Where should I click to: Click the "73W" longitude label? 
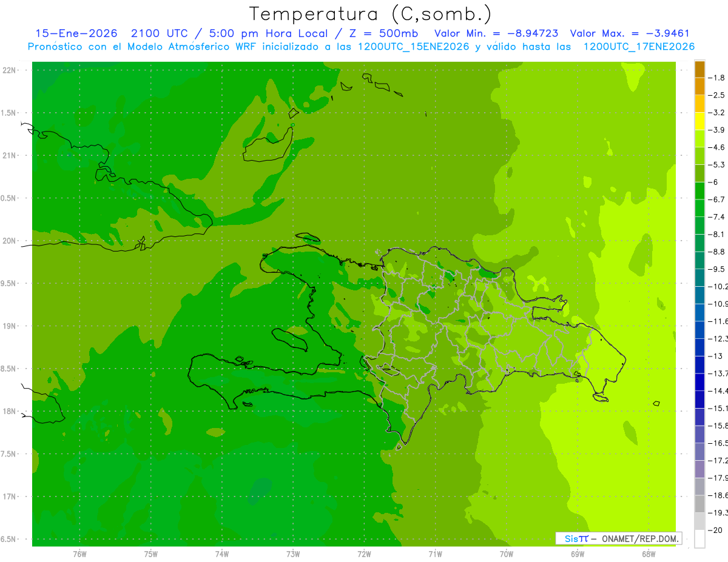(293, 554)
